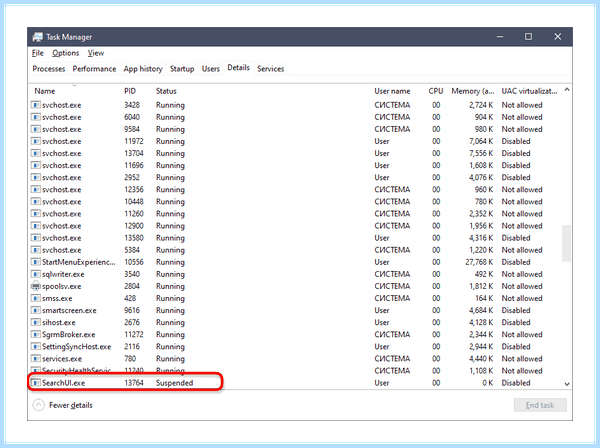Click the icon of svchost.exe PID 11972
This screenshot has height=448, width=600.
point(36,141)
